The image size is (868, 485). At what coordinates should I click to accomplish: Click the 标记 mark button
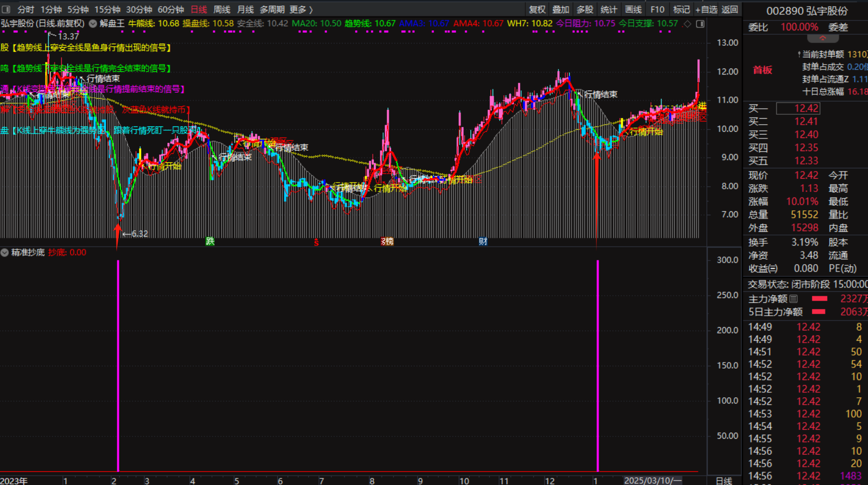(681, 9)
